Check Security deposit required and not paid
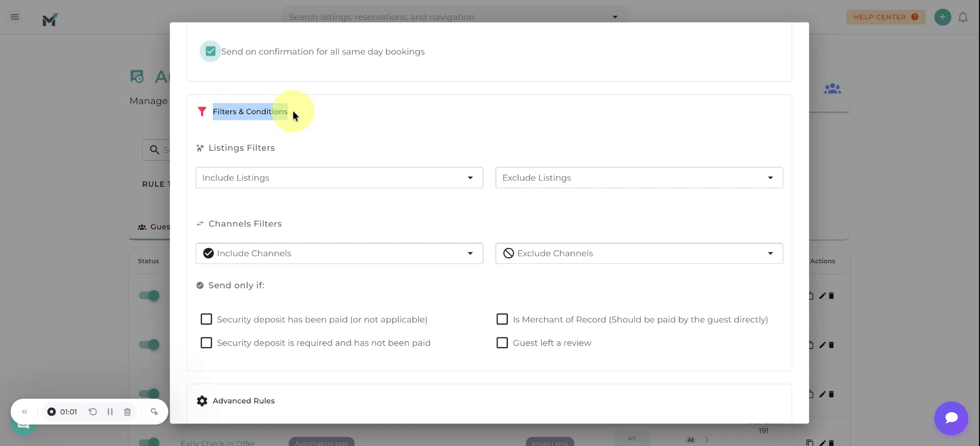980x446 pixels. (206, 342)
